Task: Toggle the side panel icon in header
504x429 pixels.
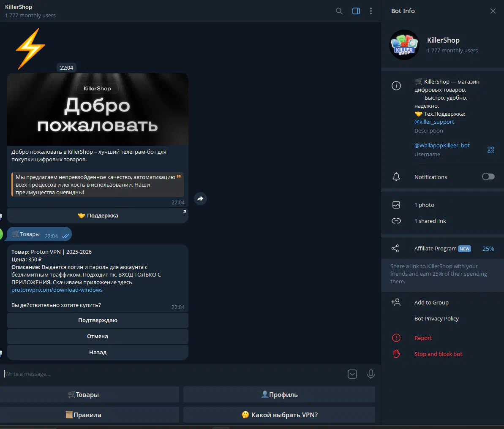Action: tap(356, 11)
